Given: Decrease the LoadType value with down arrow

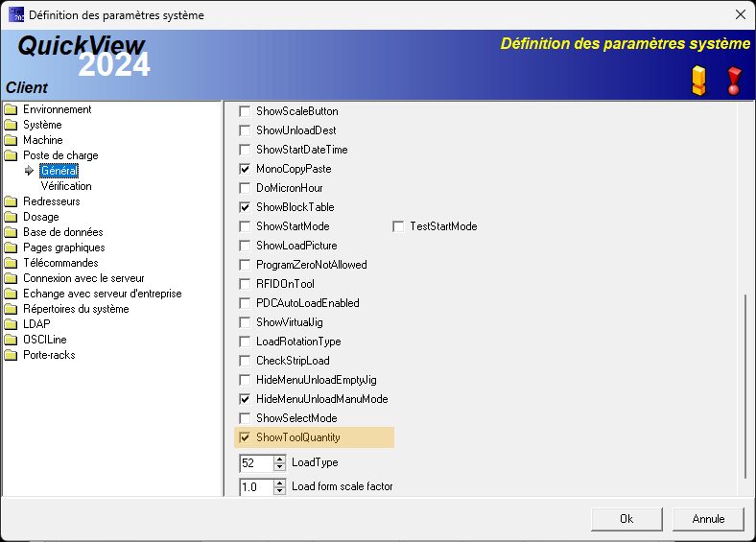Looking at the screenshot, I should tap(279, 467).
